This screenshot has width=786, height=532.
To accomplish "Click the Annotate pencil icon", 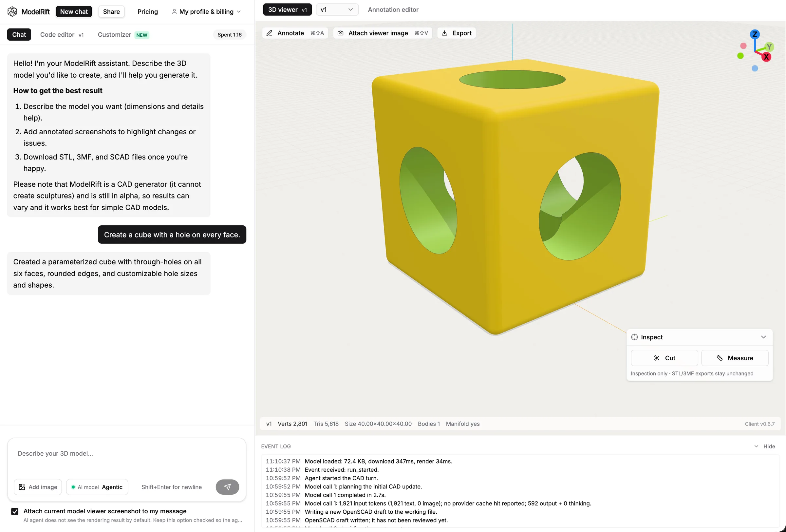I will [x=269, y=33].
